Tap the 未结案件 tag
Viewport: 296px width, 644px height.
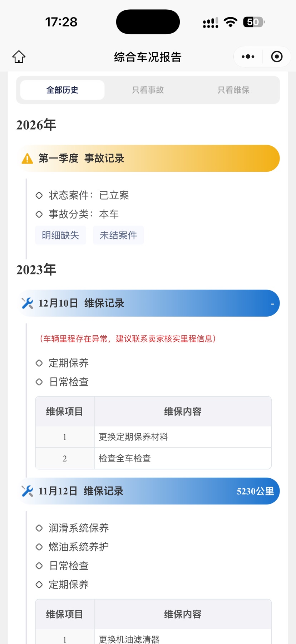[118, 235]
